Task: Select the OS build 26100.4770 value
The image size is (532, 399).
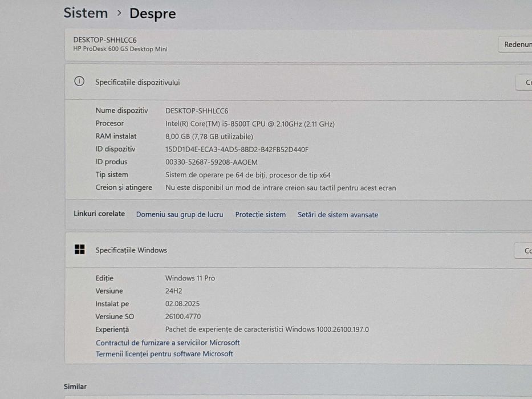Action: click(x=183, y=316)
